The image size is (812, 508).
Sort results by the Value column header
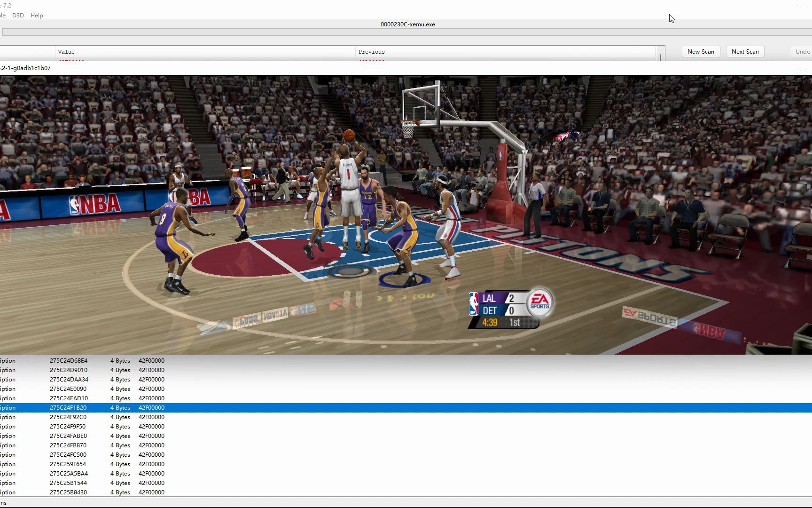(x=66, y=52)
